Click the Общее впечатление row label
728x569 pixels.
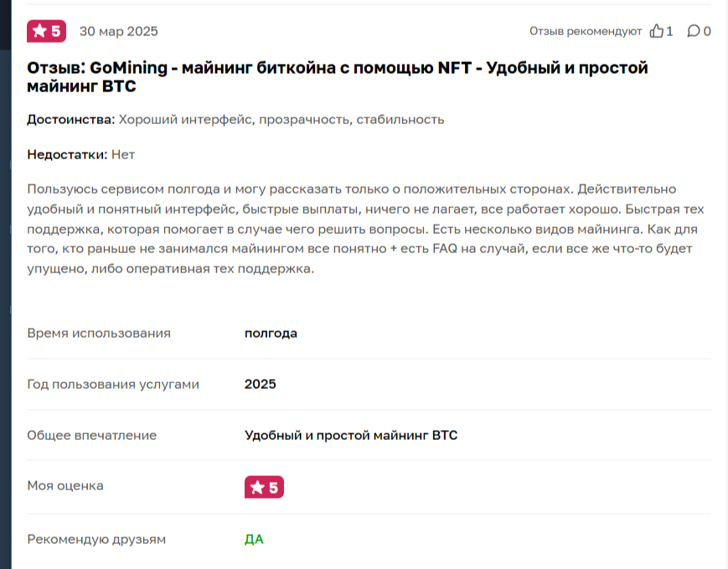(92, 435)
